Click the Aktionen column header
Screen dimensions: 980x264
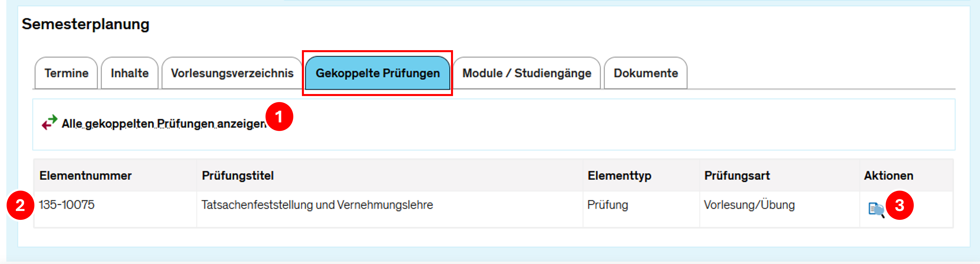[x=888, y=176]
